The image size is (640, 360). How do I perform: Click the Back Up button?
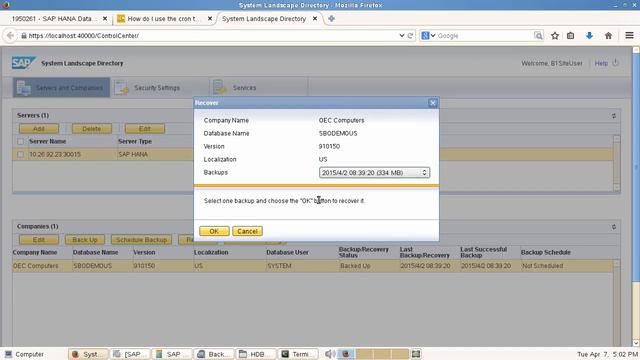(x=85, y=240)
